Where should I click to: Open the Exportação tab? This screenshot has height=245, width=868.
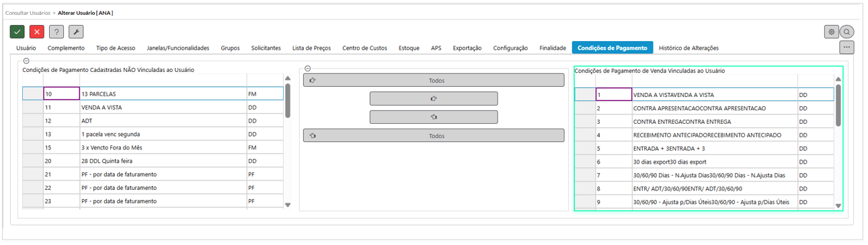click(467, 48)
